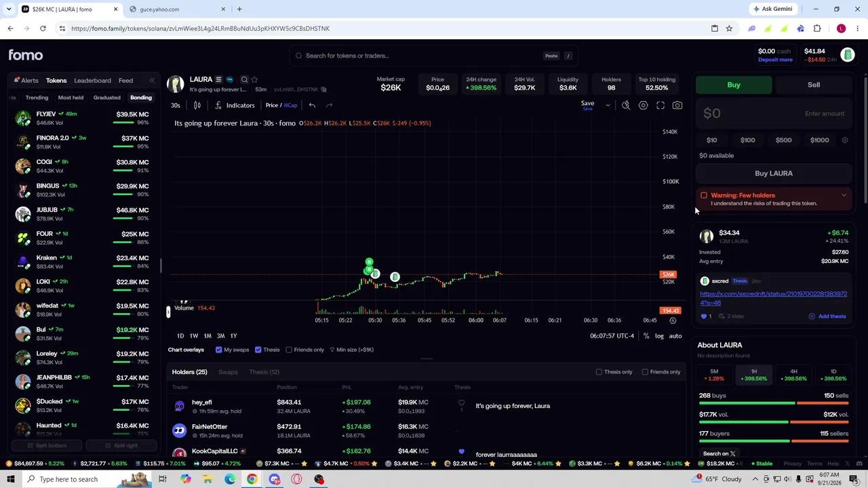Viewport: 868px width, 488px height.
Task: Open chart settings hexagon icon
Action: coord(643,105)
